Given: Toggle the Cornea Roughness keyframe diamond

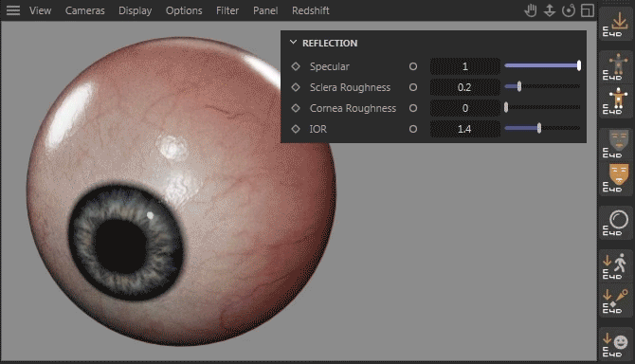Looking at the screenshot, I should [296, 108].
